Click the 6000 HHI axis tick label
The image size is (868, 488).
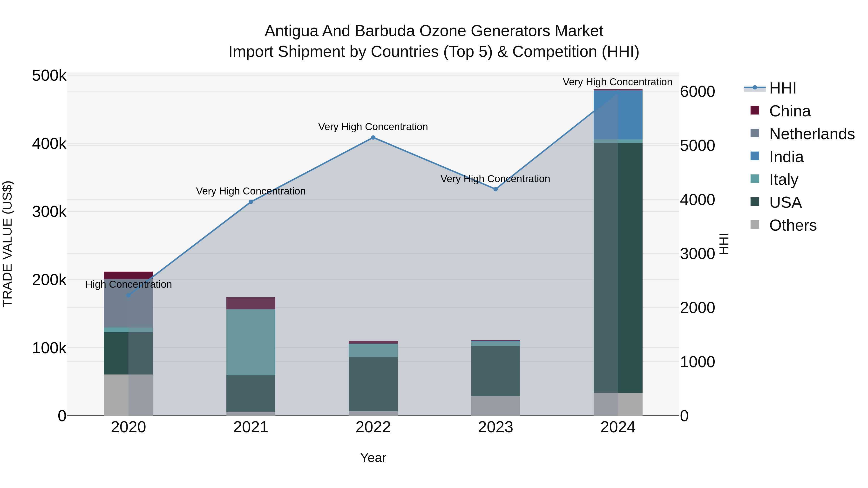(x=698, y=92)
